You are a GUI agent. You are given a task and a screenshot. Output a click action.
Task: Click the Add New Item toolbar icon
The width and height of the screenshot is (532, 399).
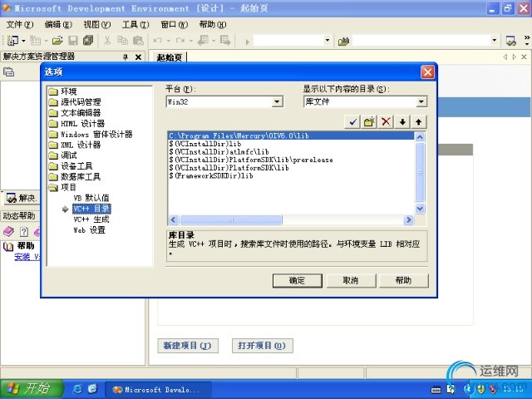[35, 41]
